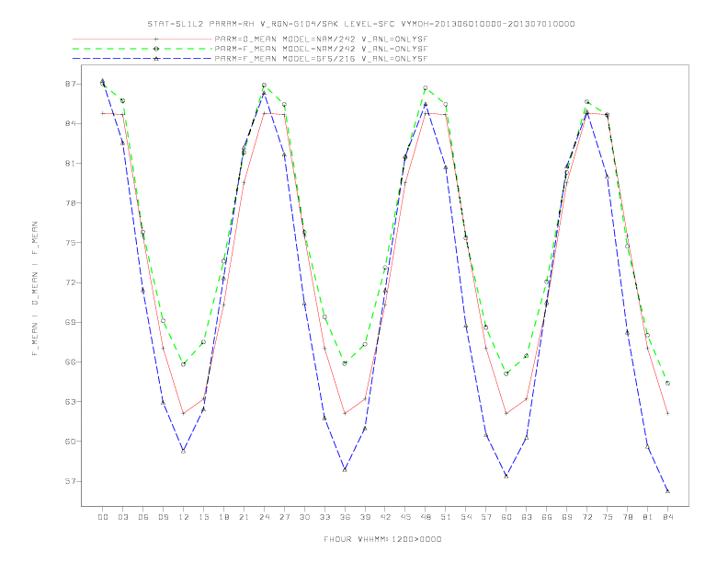
Task: Click the y-axis tick label 78
Action: pos(70,203)
